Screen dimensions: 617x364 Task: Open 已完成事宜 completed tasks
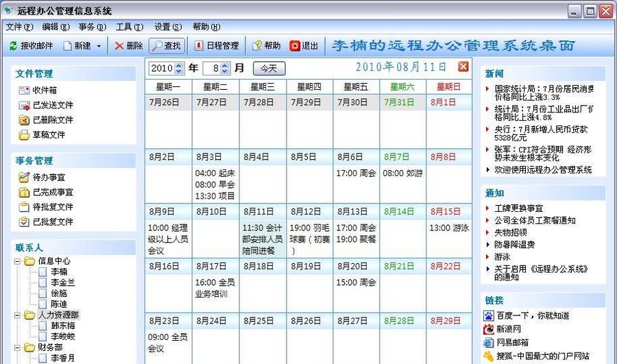(x=46, y=192)
